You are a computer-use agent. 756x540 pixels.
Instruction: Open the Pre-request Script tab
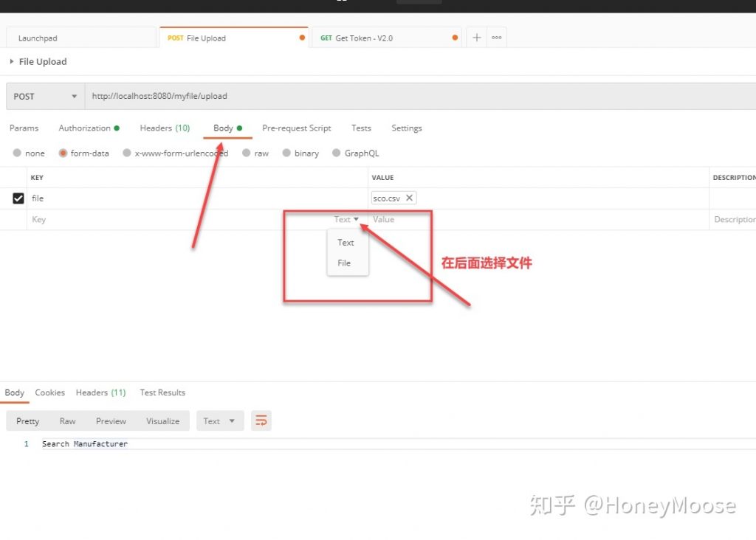pos(296,128)
